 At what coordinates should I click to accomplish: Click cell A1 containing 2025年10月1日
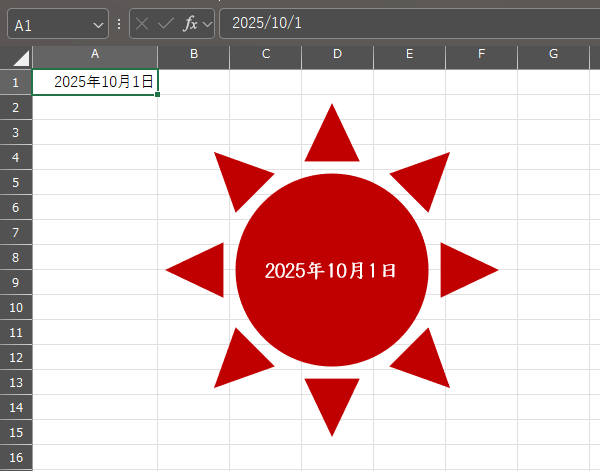(95, 82)
